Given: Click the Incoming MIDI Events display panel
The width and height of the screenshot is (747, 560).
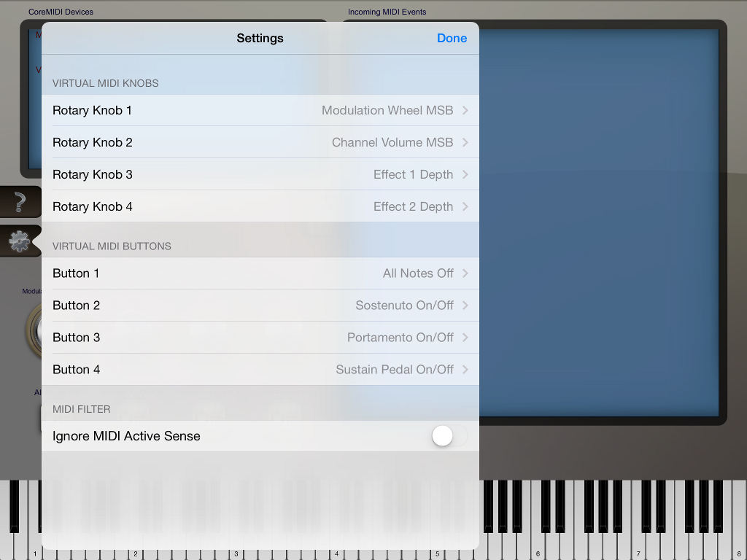Looking at the screenshot, I should click(598, 219).
